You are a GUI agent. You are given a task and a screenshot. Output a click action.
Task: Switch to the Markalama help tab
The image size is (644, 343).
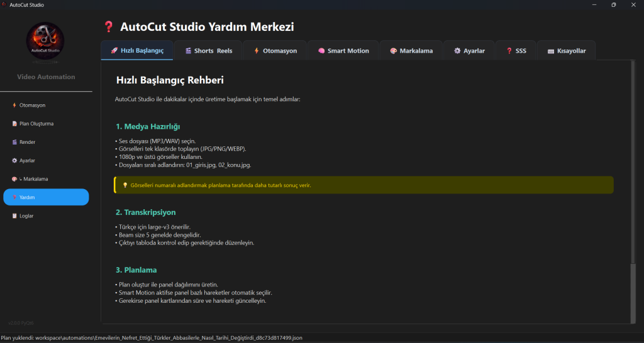pos(411,51)
